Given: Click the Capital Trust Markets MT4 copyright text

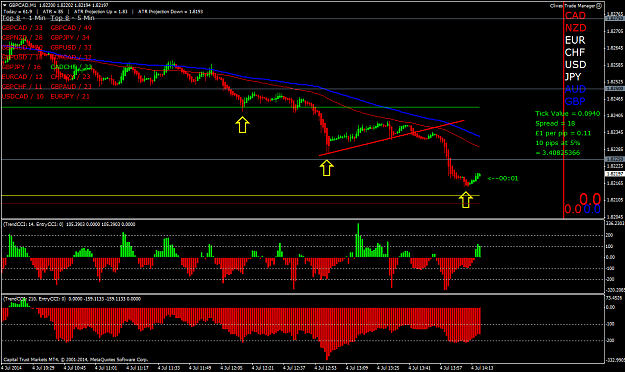Looking at the screenshot, I should pos(76,360).
